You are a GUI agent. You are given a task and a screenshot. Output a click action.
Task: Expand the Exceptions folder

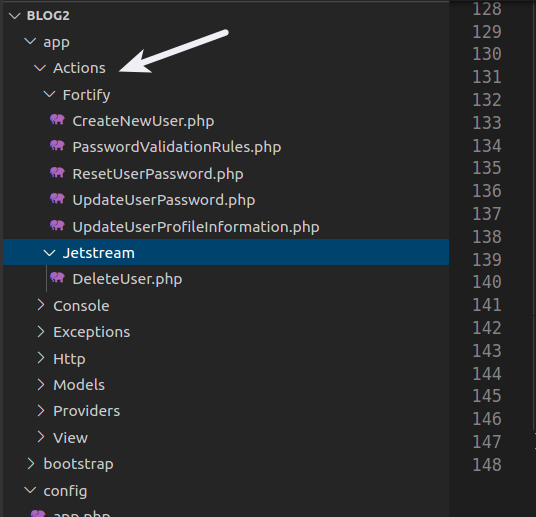41,331
